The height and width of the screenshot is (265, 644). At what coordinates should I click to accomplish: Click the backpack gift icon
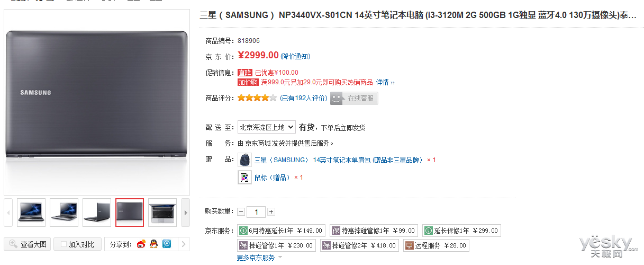[244, 160]
